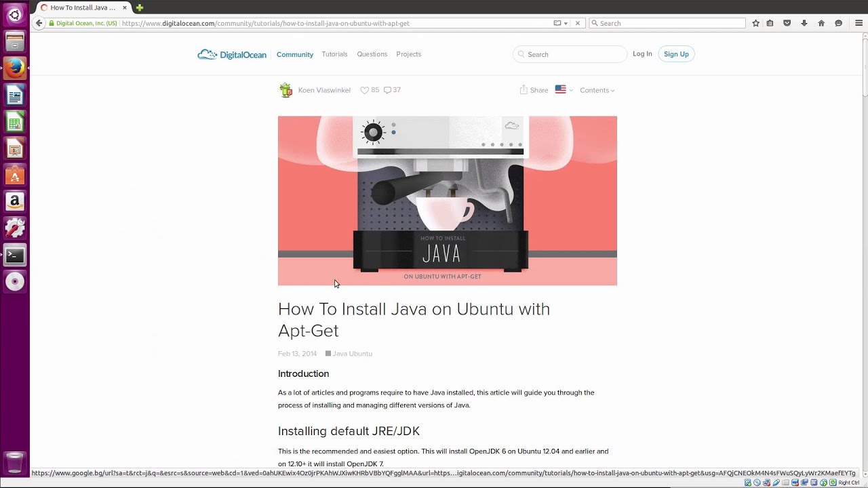
Task: Open the Projects nav item
Action: coord(409,54)
